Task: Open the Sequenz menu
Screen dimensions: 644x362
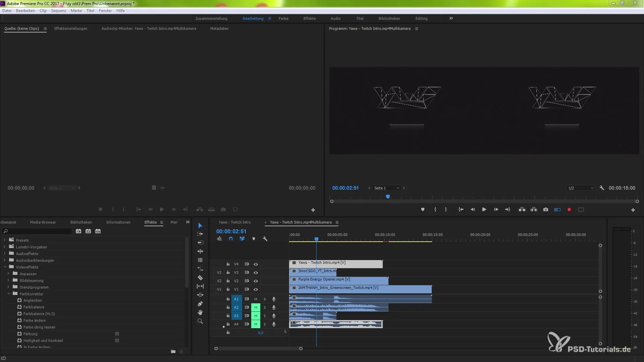Action: pos(59,11)
